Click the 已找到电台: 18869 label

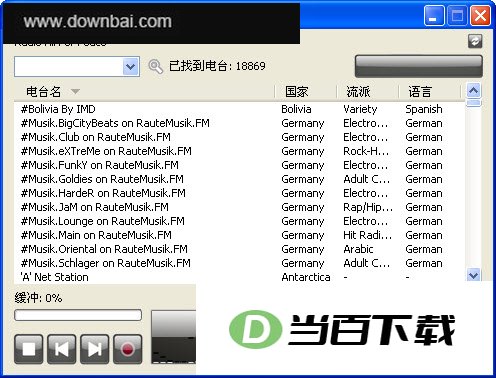tap(217, 66)
